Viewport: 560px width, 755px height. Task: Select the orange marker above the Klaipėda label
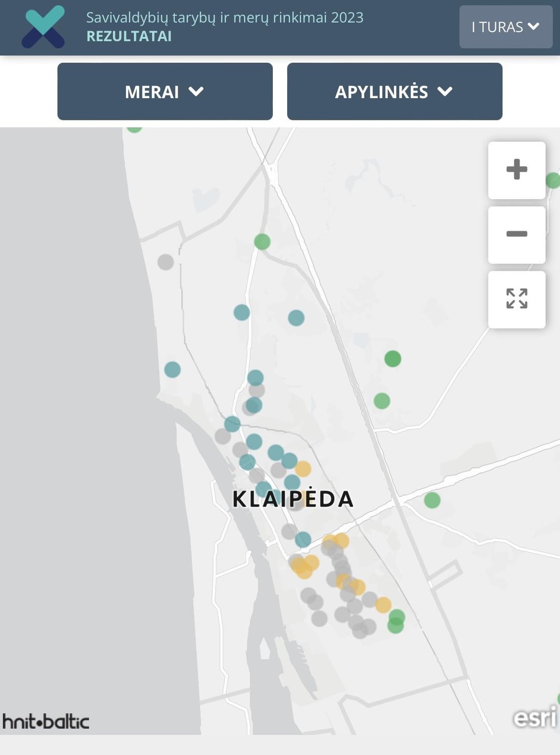303,469
